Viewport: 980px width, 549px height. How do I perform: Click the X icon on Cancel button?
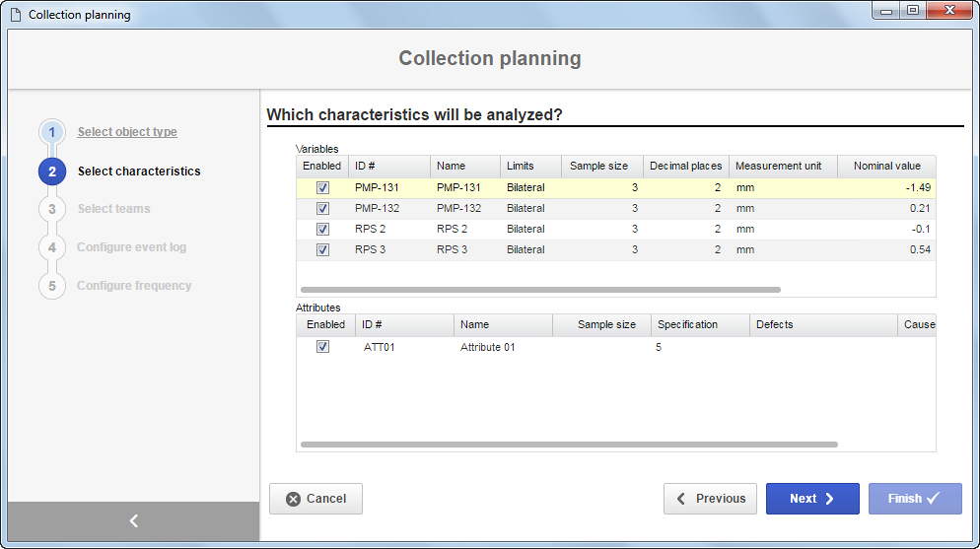pyautogui.click(x=293, y=499)
